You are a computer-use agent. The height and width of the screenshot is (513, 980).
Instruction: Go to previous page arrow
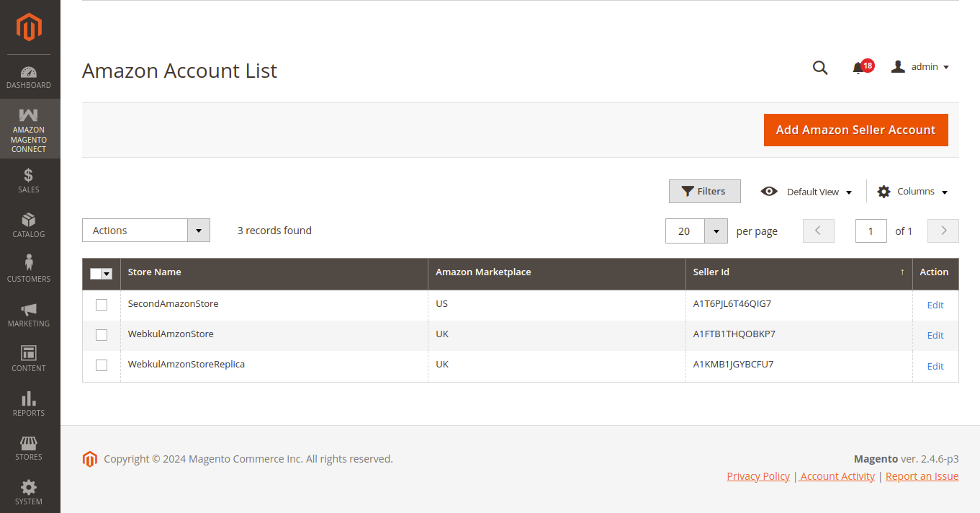click(819, 231)
